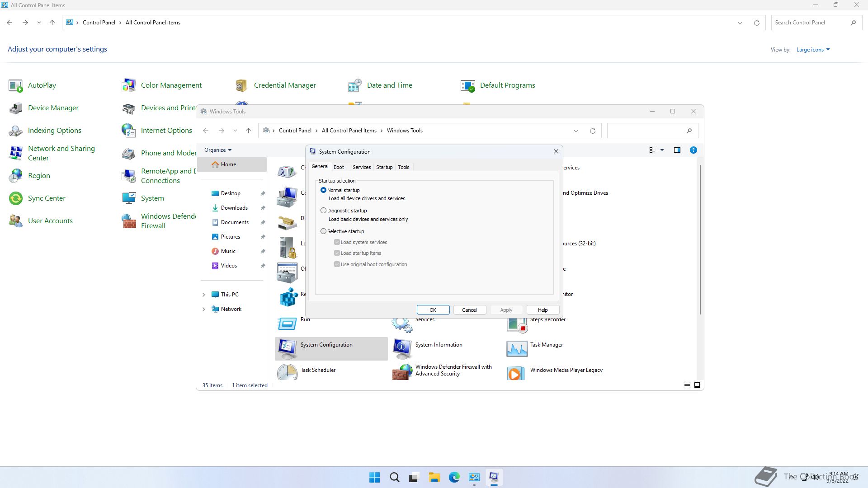This screenshot has width=868, height=488.
Task: Open Credential Manager icon
Action: pos(241,85)
